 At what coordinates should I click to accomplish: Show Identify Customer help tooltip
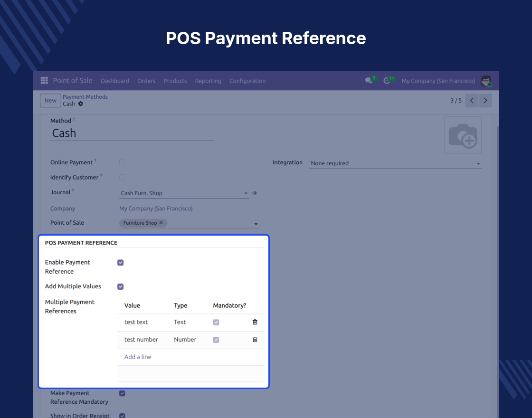tap(101, 176)
